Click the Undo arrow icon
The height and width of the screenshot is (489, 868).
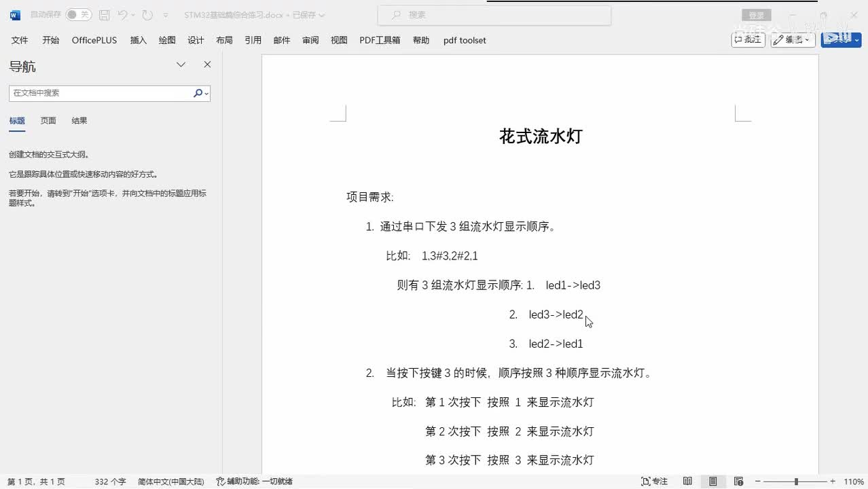click(x=122, y=15)
